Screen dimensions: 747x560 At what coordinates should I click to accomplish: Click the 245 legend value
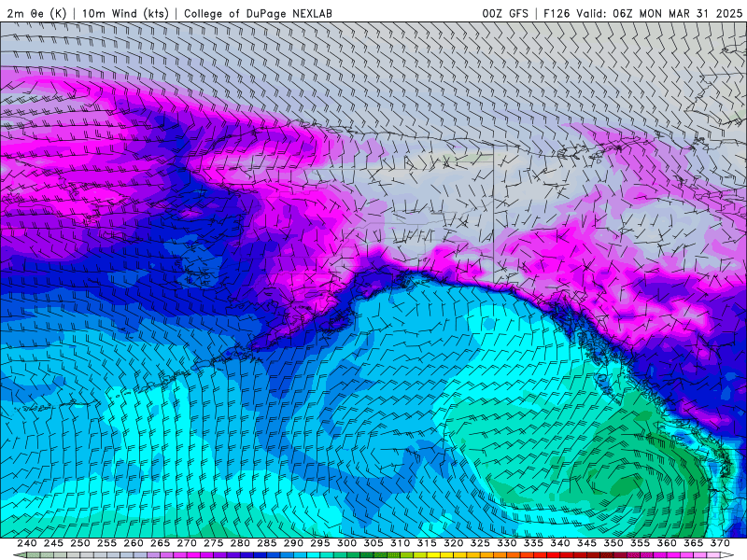pos(53,543)
